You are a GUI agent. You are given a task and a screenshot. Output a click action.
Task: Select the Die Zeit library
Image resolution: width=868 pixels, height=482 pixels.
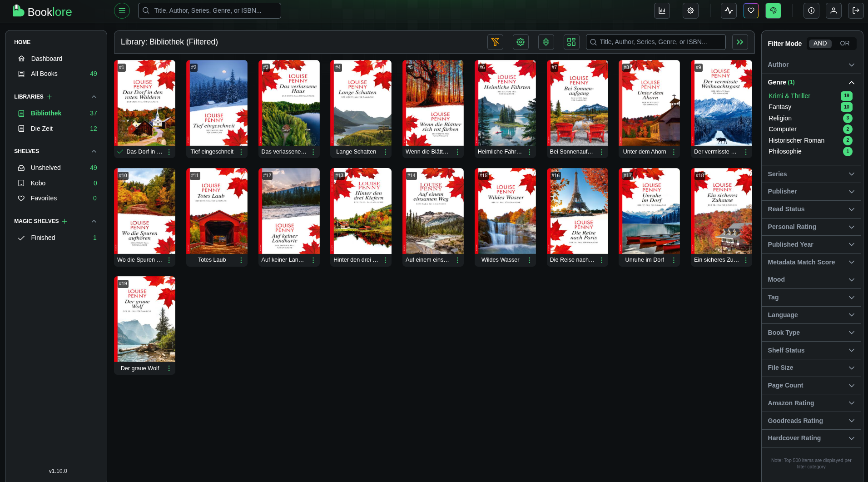pyautogui.click(x=42, y=129)
